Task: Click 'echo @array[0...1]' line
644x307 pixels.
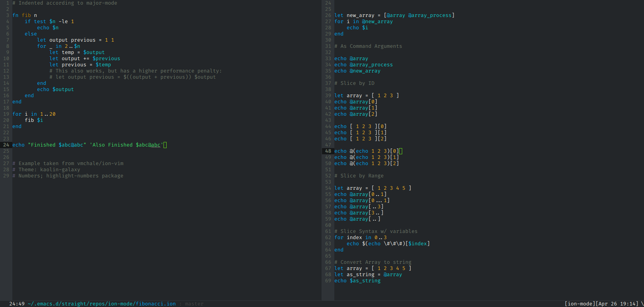Action: tap(362, 201)
